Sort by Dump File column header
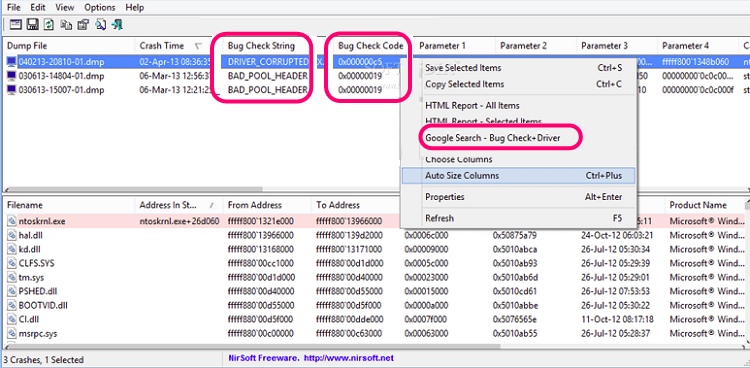This screenshot has height=368, width=750. tap(68, 46)
